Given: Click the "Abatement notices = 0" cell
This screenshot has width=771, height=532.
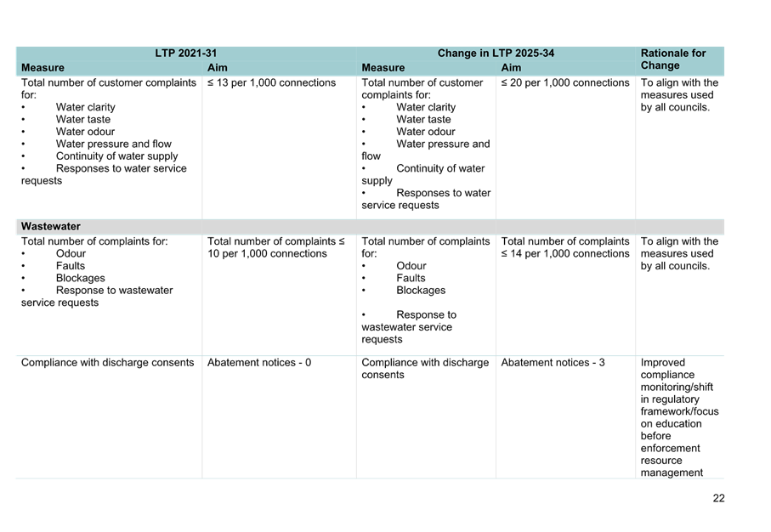Looking at the screenshot, I should [258, 363].
